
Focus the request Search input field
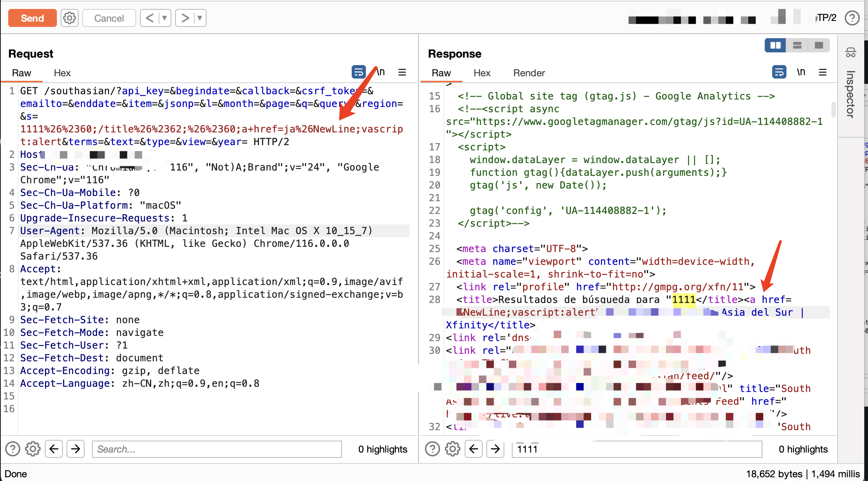point(217,449)
